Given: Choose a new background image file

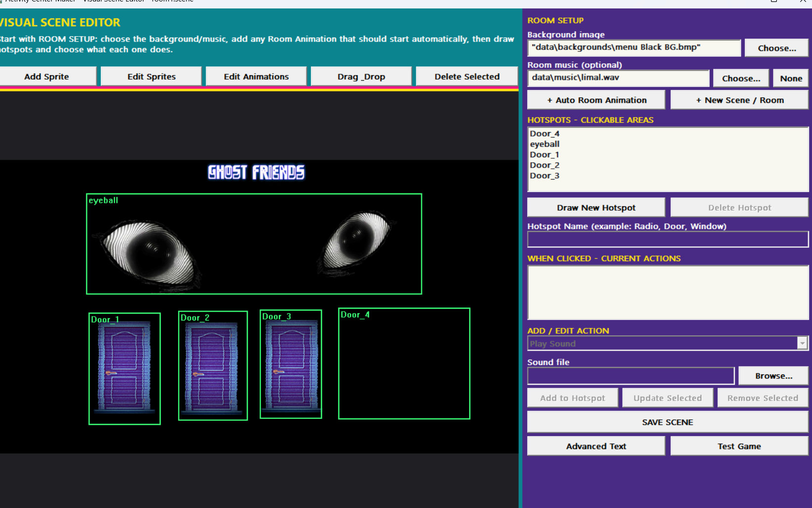Looking at the screenshot, I should click(776, 48).
